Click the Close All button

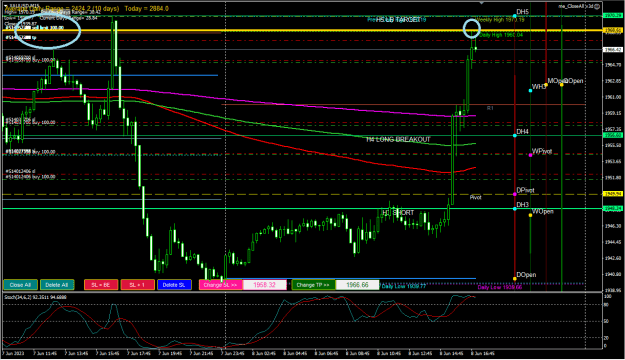pos(20,285)
